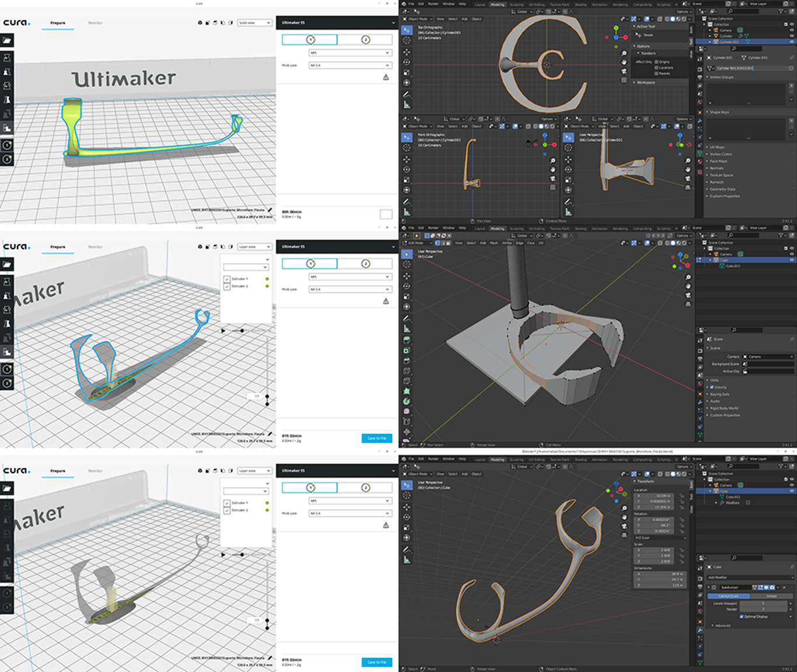797x672 pixels.
Task: Select Rotate tool in Blender top orthographic viewport
Action: pos(407,62)
